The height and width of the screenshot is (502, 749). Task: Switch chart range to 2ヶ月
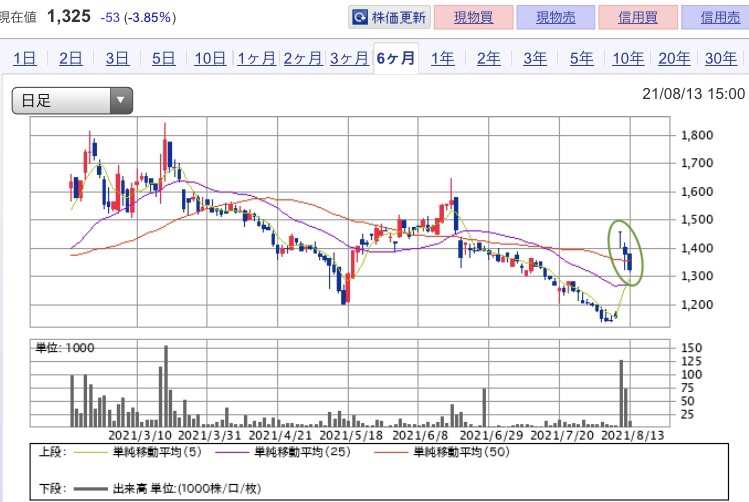click(303, 58)
